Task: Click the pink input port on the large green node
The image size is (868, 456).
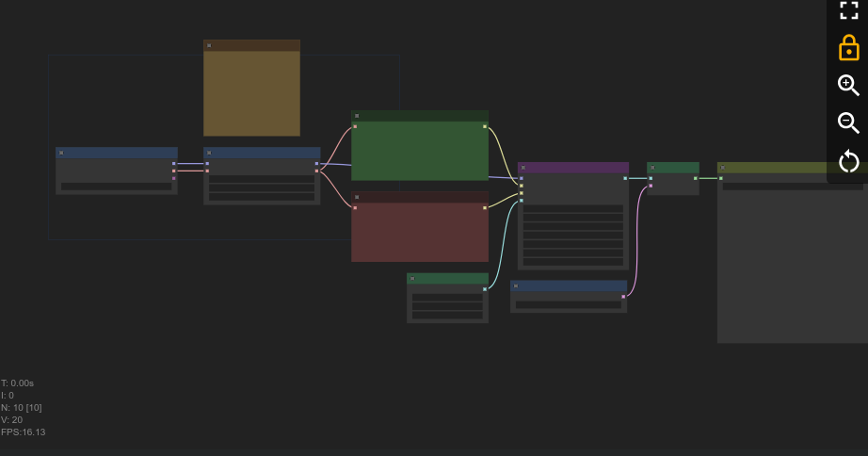Action: pos(356,127)
